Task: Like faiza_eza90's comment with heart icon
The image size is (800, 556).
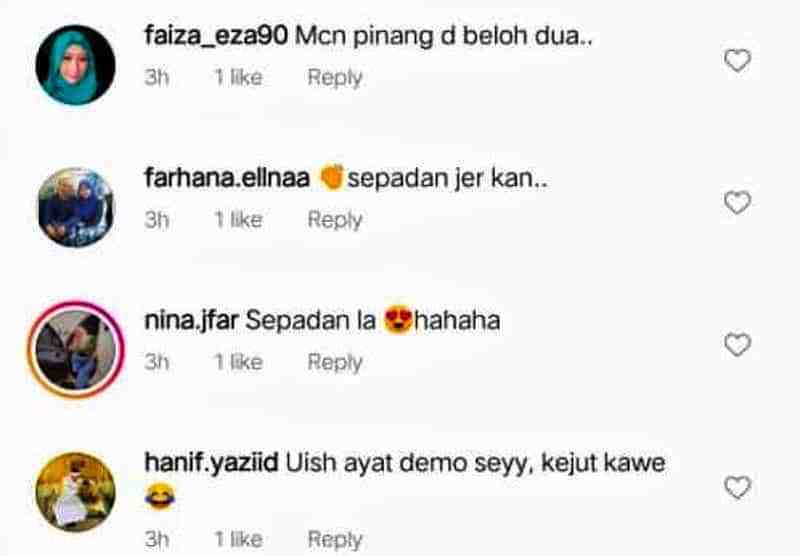Action: pyautogui.click(x=737, y=61)
